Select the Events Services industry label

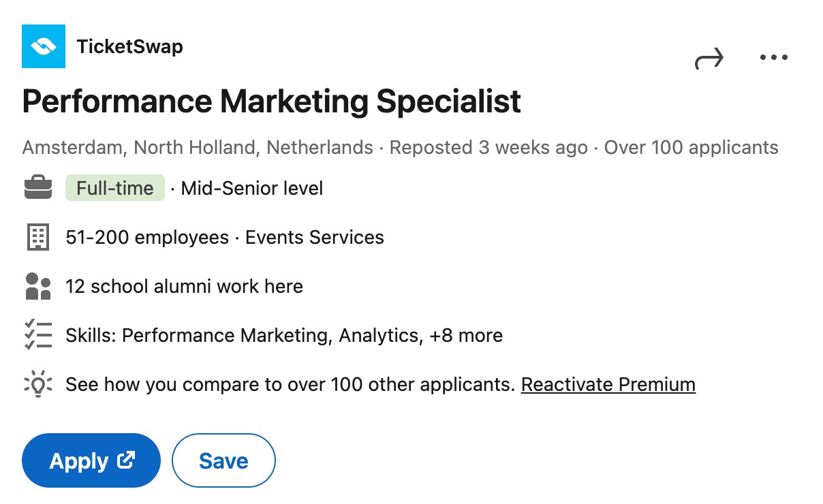pos(315,237)
